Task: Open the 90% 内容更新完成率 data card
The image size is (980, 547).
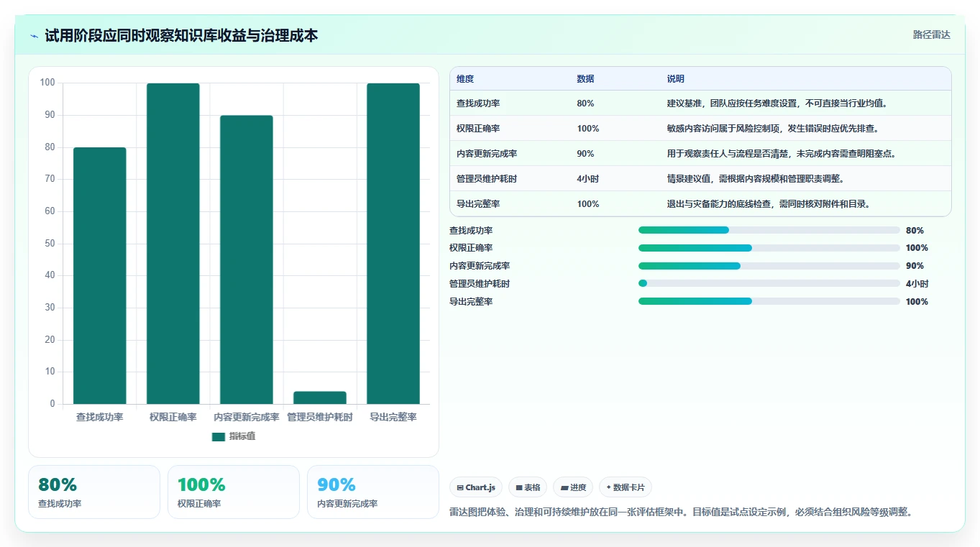Action: coord(373,492)
